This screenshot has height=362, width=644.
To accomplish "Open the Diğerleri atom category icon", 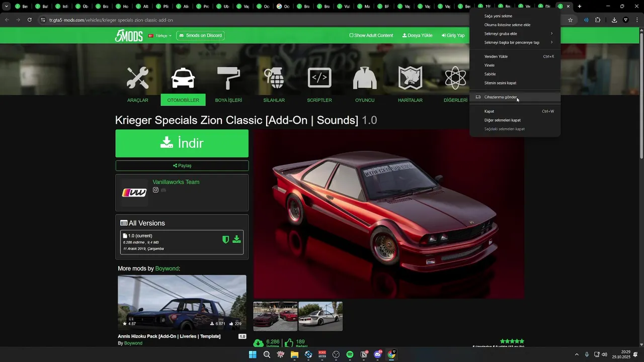I will pos(455,78).
